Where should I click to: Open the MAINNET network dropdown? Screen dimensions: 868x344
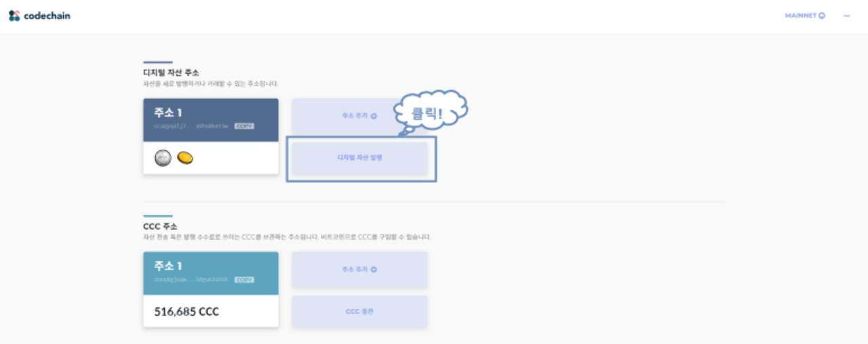(805, 16)
